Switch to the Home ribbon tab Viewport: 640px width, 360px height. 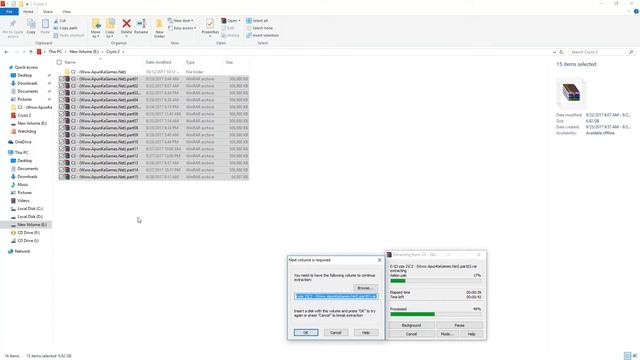coord(28,11)
